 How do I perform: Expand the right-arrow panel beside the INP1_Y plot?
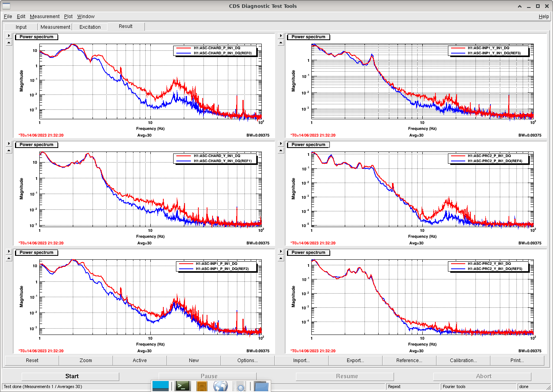[x=281, y=36]
